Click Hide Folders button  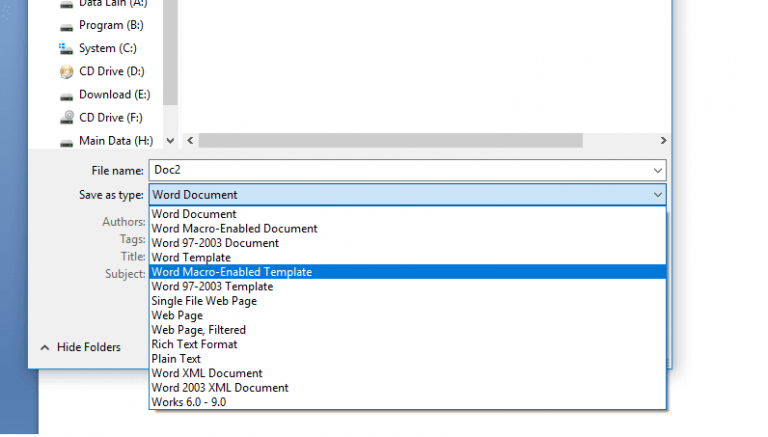81,347
